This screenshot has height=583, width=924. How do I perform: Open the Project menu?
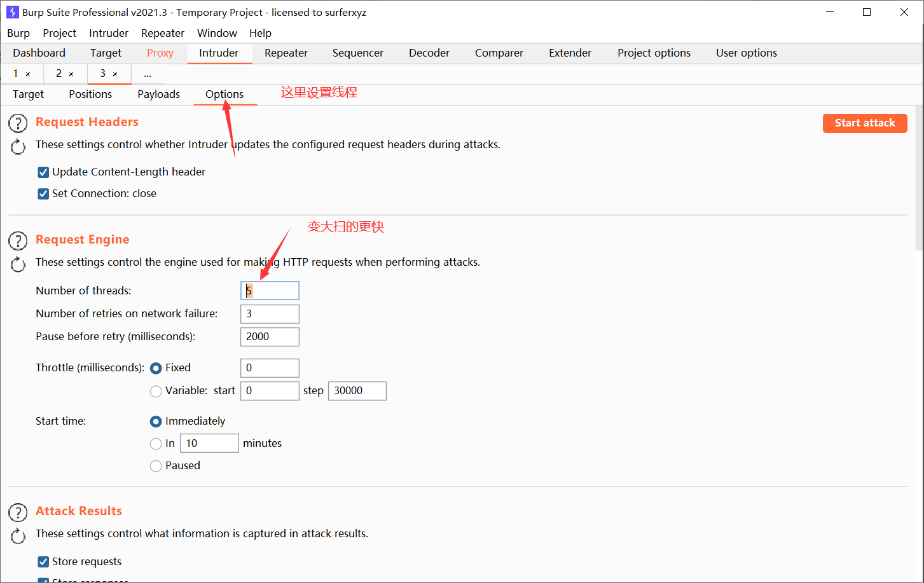pyautogui.click(x=60, y=33)
